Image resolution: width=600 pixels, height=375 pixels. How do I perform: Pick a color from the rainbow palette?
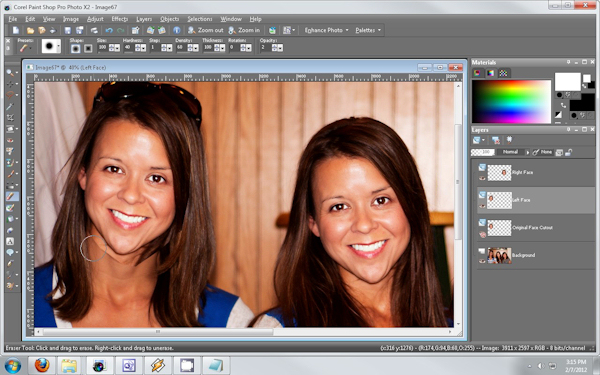511,102
